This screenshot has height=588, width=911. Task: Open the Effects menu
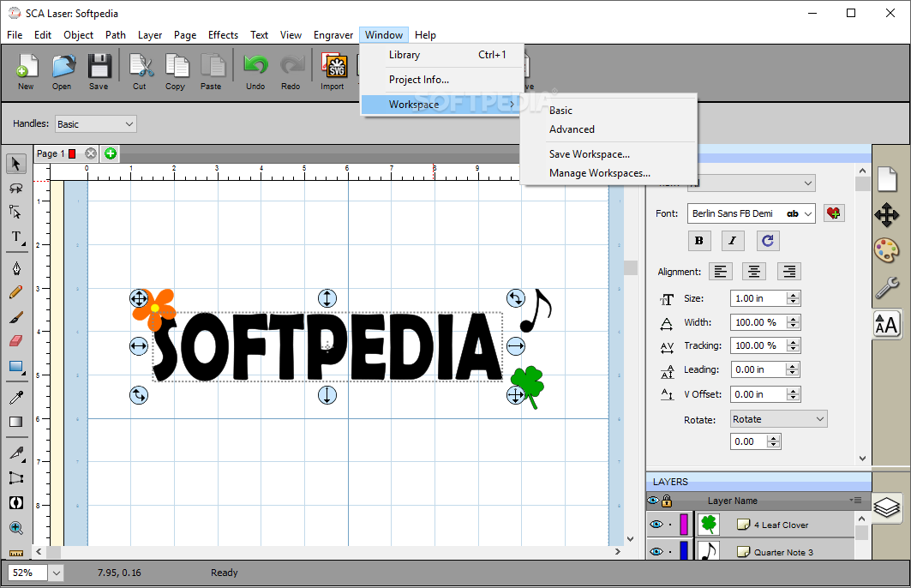[x=223, y=35]
